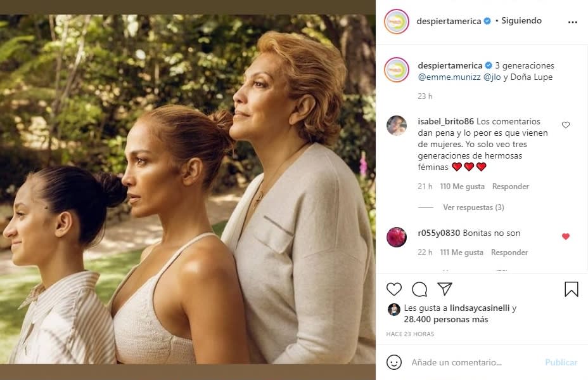Open the @emme.munizz mention link
Image resolution: width=588 pixels, height=380 pixels.
tap(448, 77)
